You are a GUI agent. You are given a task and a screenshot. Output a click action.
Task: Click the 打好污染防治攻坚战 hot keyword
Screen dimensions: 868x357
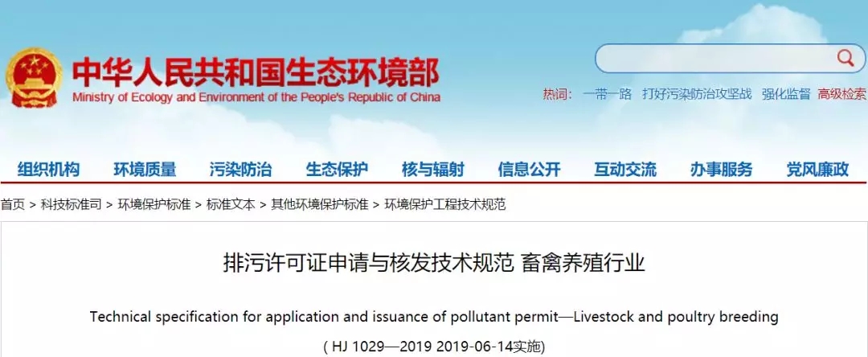point(697,94)
